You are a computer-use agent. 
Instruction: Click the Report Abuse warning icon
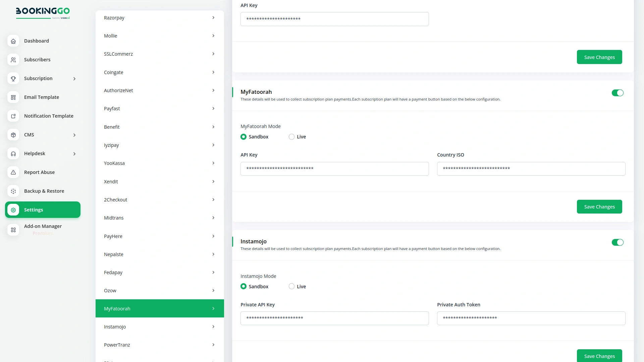tap(13, 172)
